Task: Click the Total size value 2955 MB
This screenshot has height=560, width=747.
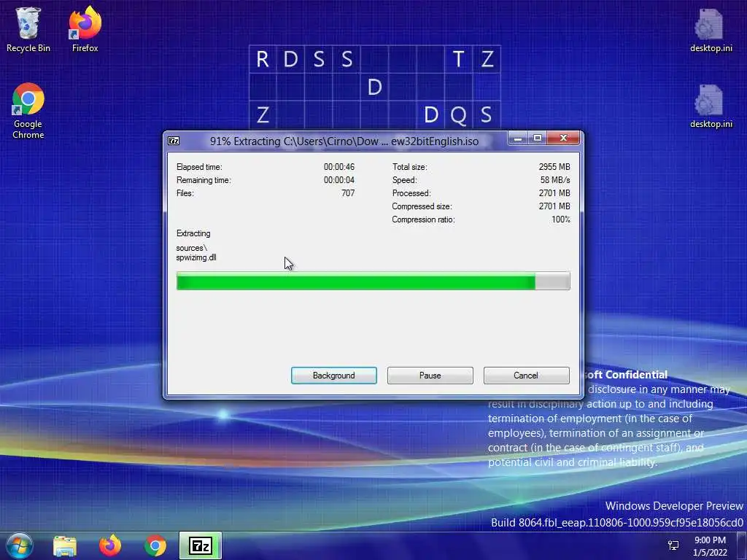Action: tap(554, 167)
